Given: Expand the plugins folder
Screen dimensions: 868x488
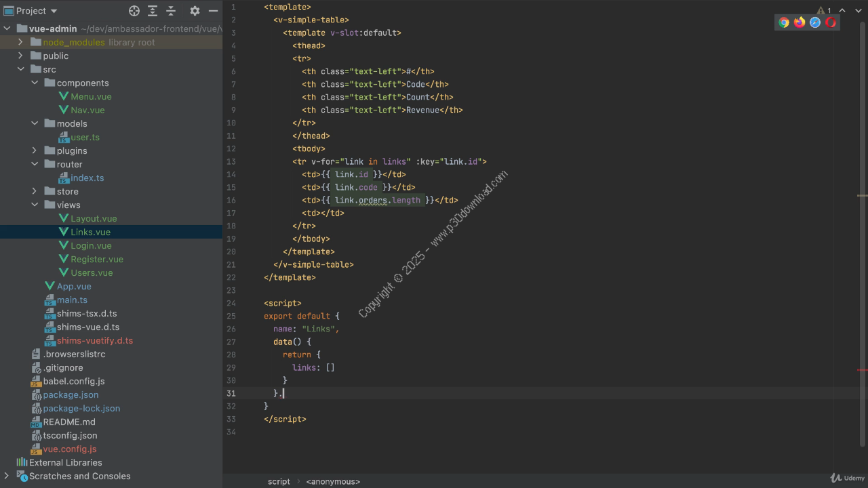Looking at the screenshot, I should tap(35, 150).
